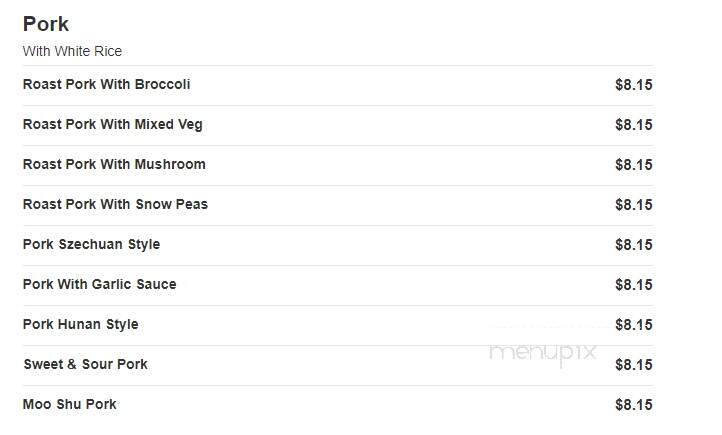Screen dimensions: 722x435
Task: Click price beside Roast Pork With Mixed Veg
Action: tap(634, 125)
